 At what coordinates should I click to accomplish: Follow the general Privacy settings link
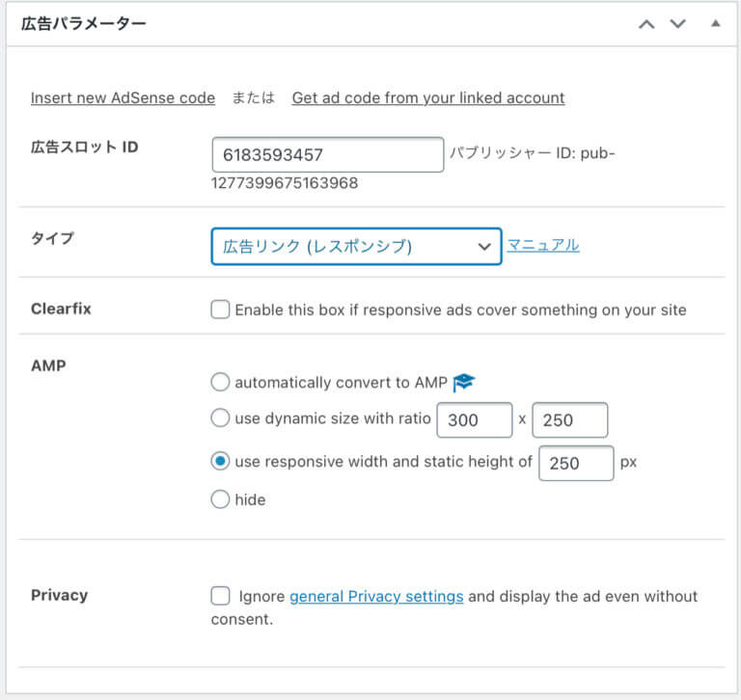click(376, 596)
